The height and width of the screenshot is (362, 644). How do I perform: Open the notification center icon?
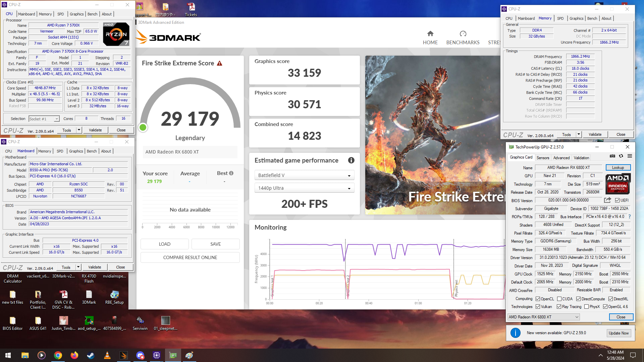pyautogui.click(x=633, y=355)
